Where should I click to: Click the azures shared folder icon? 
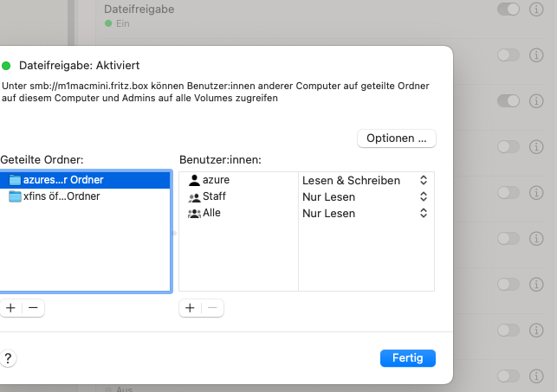pos(15,180)
